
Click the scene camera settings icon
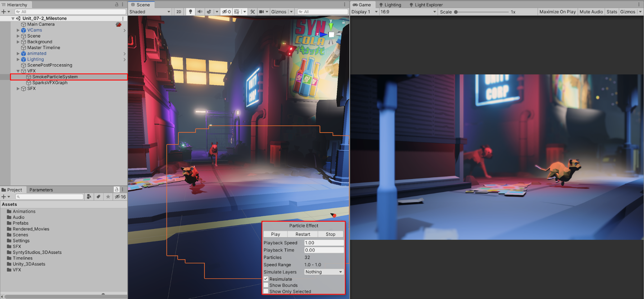click(x=262, y=12)
